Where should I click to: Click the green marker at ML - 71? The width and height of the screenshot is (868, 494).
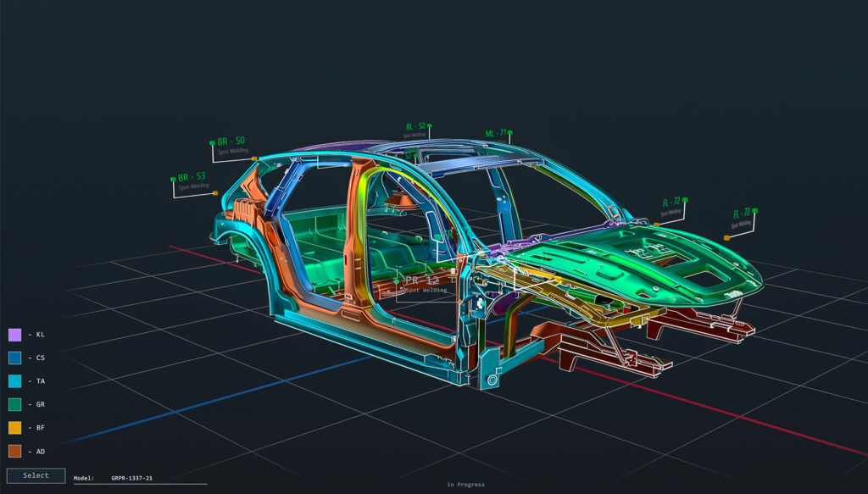[x=510, y=133]
